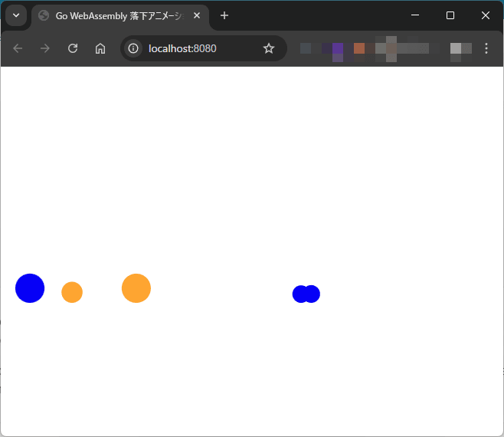Open the browser three-dot menu

[486, 48]
